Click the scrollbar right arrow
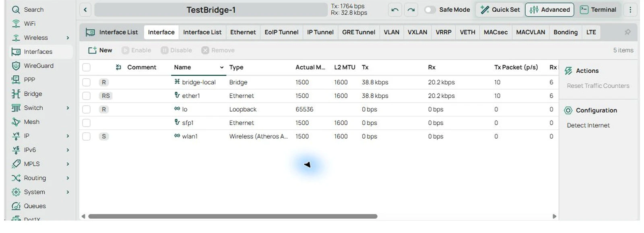644x233 pixels. point(554,216)
